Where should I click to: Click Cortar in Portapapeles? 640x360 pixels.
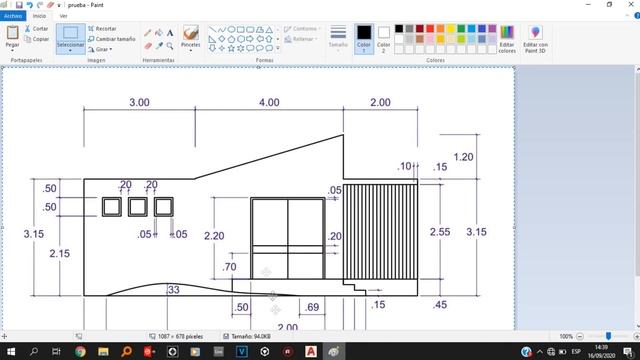36,29
